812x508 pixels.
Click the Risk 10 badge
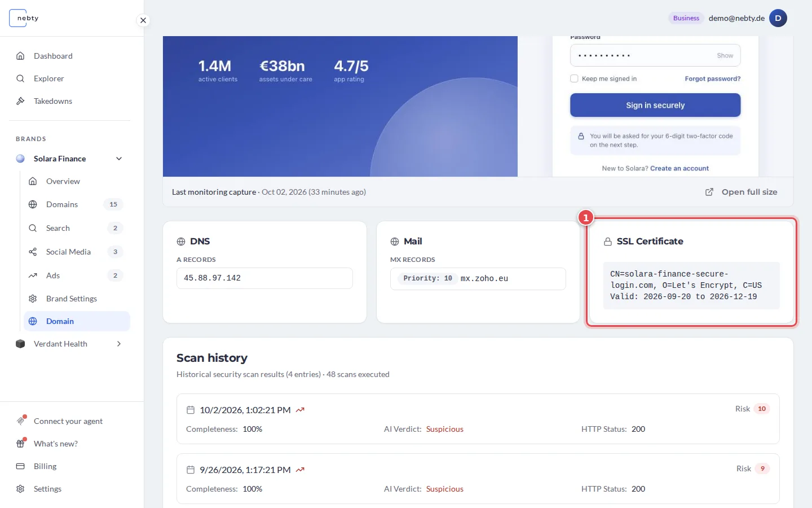762,409
